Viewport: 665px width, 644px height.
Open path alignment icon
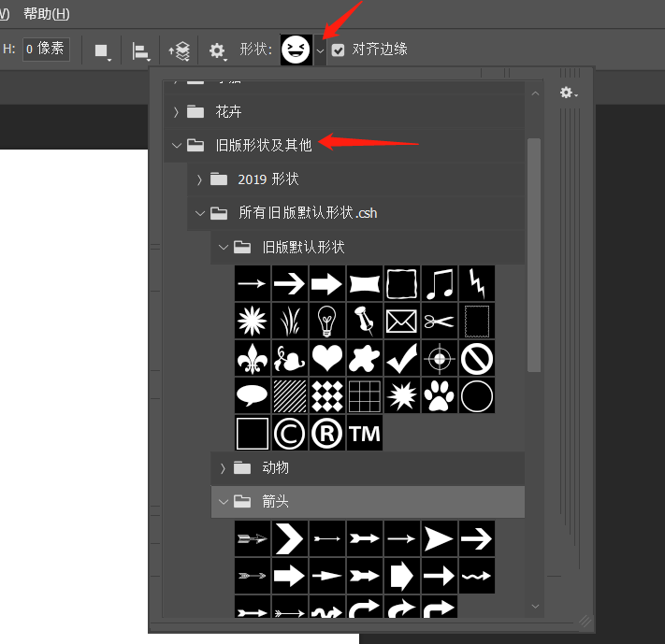pos(140,51)
